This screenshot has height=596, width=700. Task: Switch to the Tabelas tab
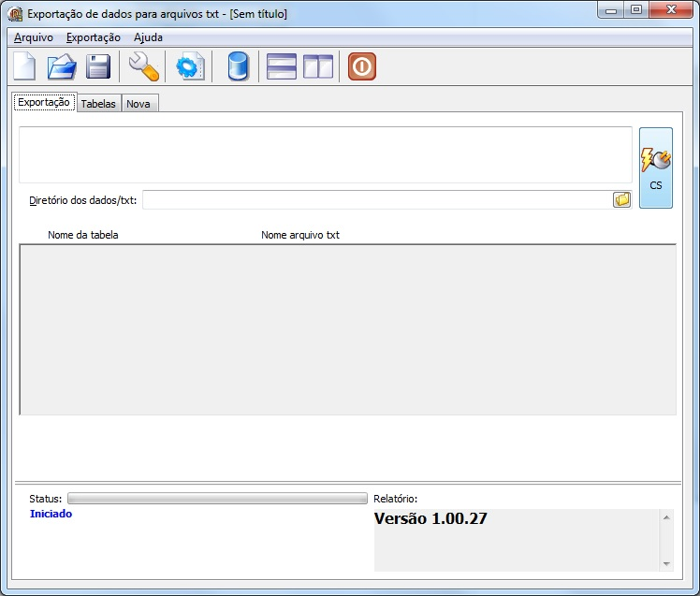tap(98, 104)
